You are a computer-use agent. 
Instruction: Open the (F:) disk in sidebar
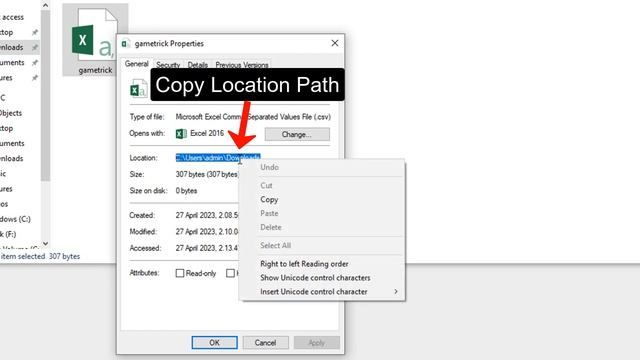point(8,234)
